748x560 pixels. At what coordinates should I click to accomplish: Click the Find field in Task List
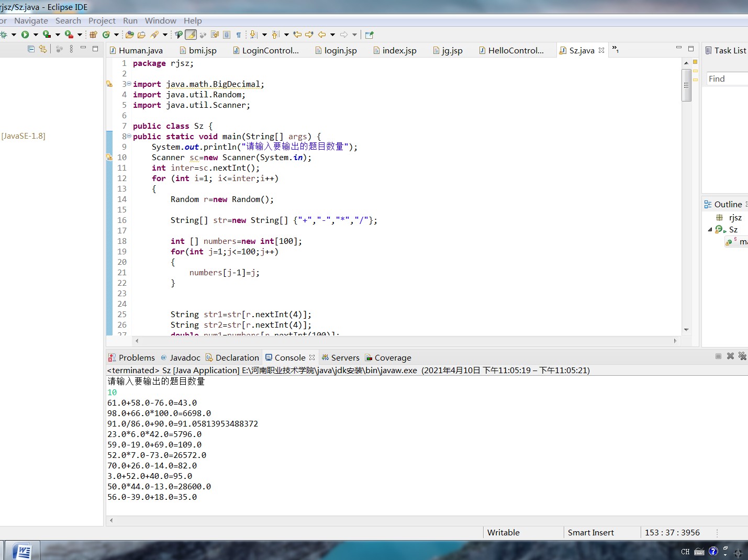click(727, 79)
